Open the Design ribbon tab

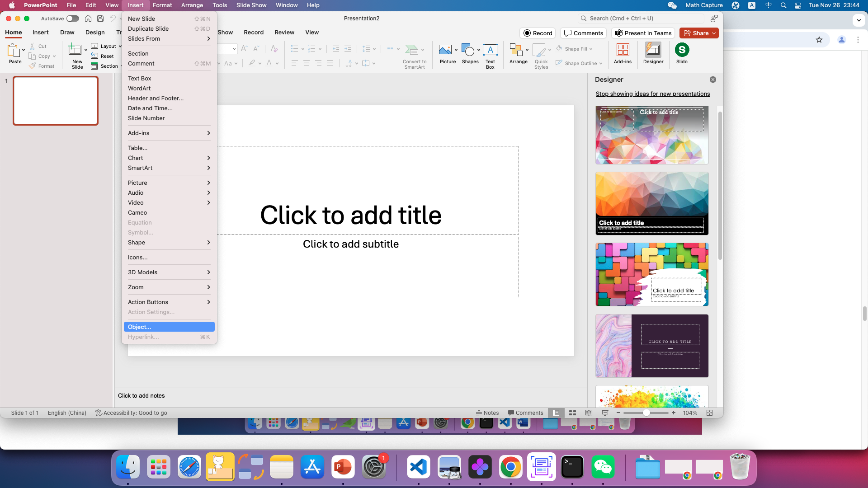[x=95, y=32]
